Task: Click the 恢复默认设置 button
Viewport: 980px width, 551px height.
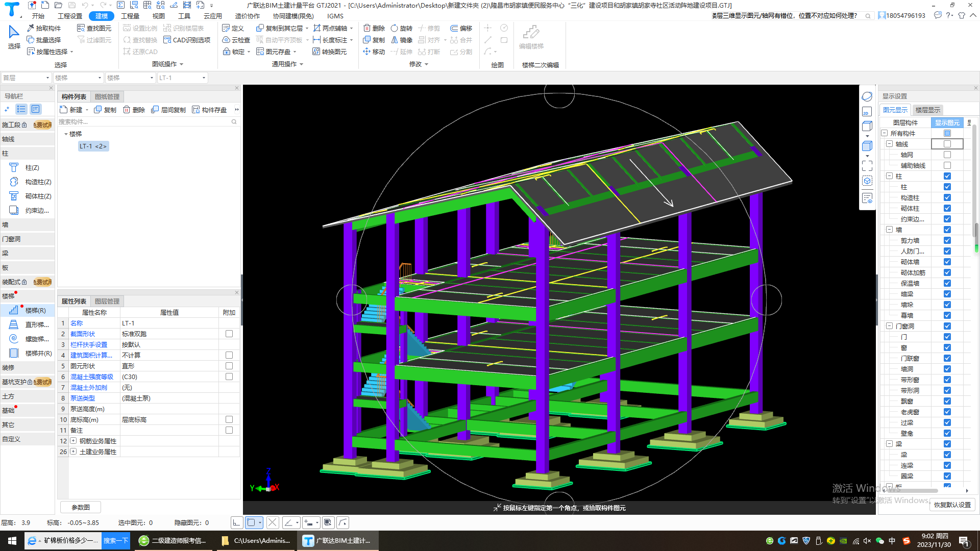Action: tap(952, 505)
